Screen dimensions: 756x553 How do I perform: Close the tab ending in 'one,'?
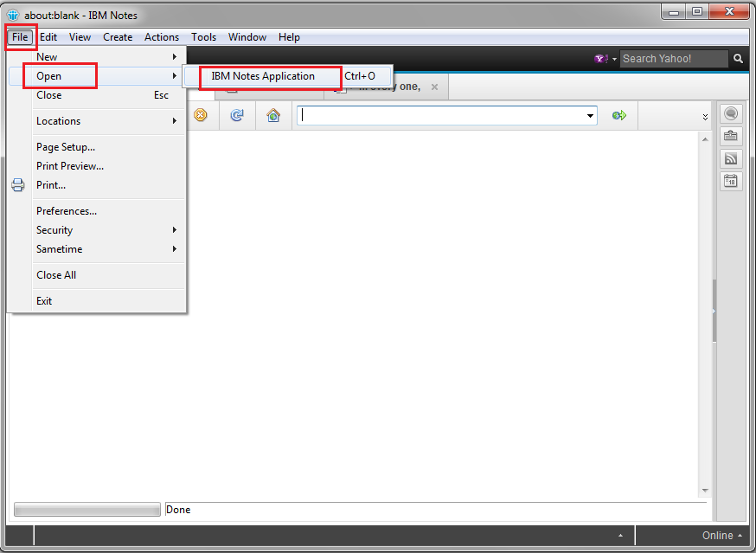[x=434, y=87]
